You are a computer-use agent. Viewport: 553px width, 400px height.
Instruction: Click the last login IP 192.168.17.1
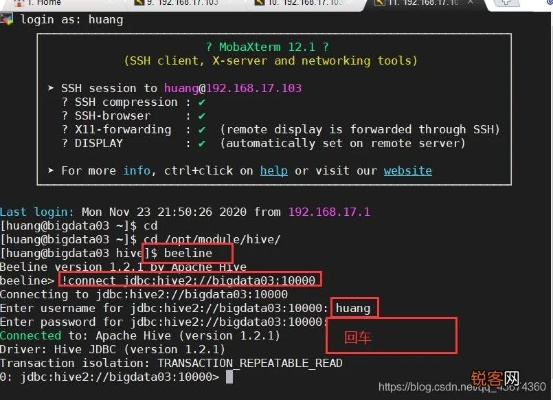coord(329,212)
